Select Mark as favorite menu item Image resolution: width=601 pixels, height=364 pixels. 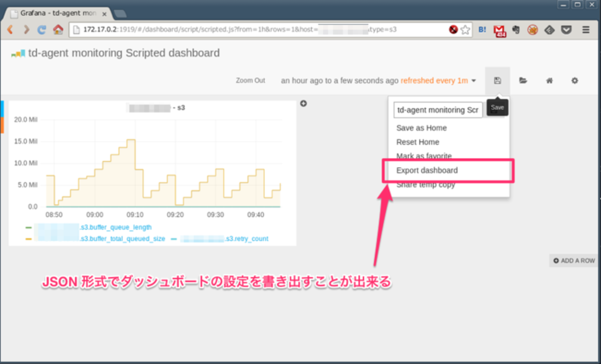424,156
